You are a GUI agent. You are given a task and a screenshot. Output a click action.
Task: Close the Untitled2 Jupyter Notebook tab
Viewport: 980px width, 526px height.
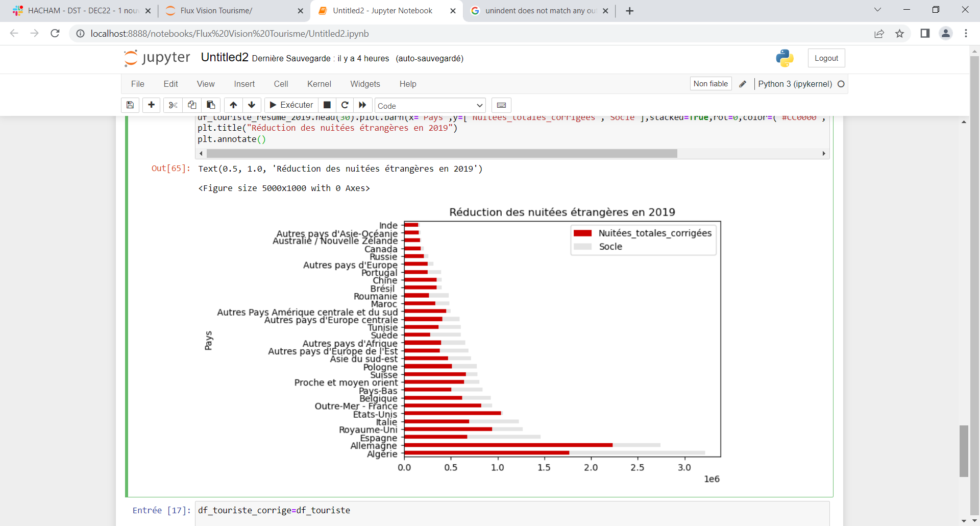[453, 11]
